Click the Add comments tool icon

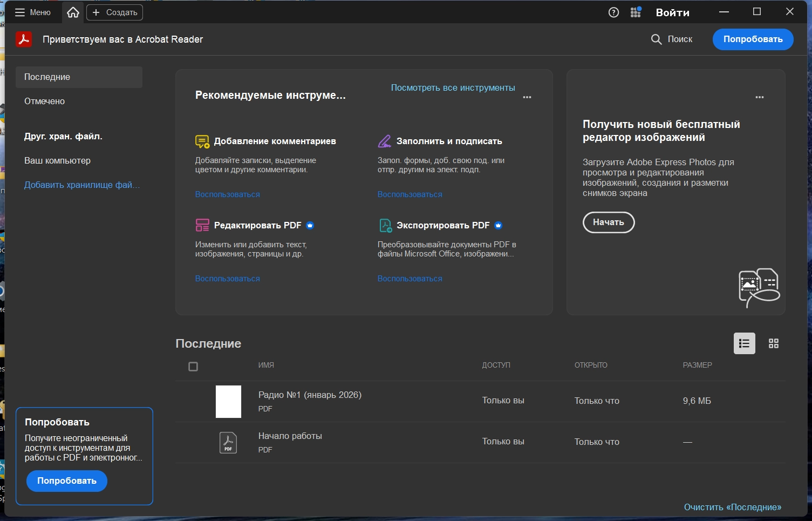point(202,141)
